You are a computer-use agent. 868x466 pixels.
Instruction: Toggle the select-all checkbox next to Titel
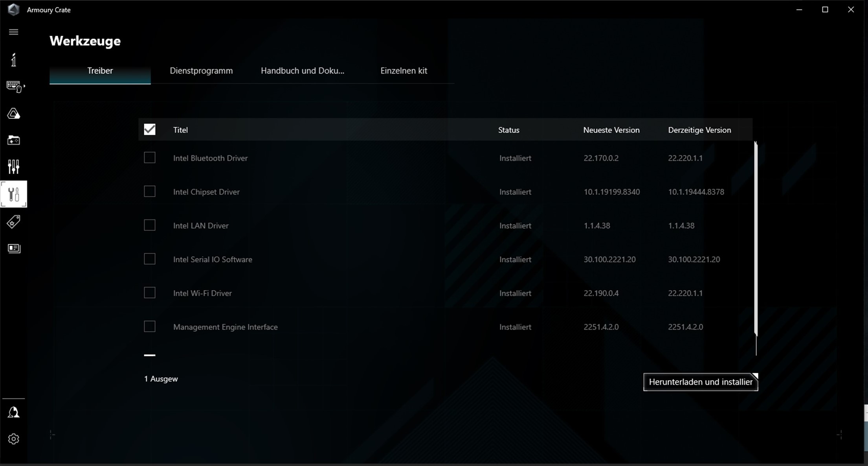click(150, 129)
